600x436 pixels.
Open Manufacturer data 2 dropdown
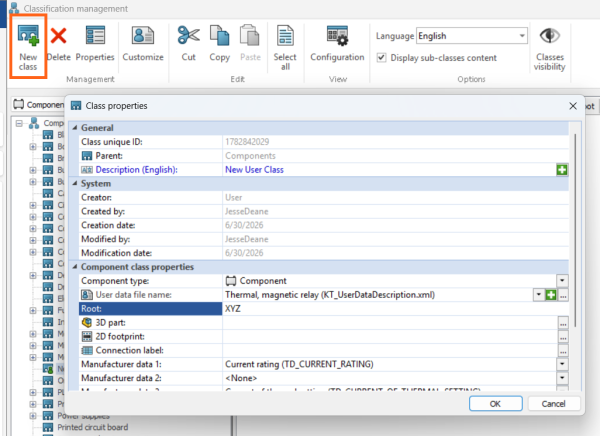click(562, 378)
